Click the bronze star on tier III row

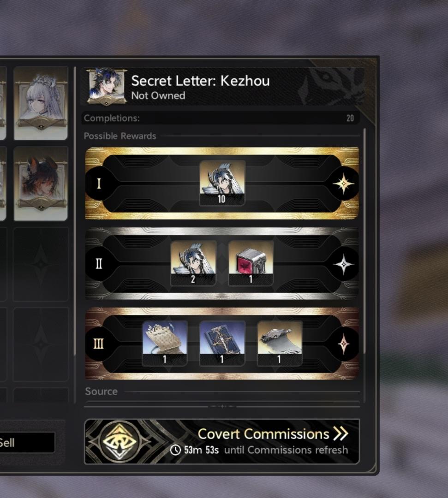(343, 344)
